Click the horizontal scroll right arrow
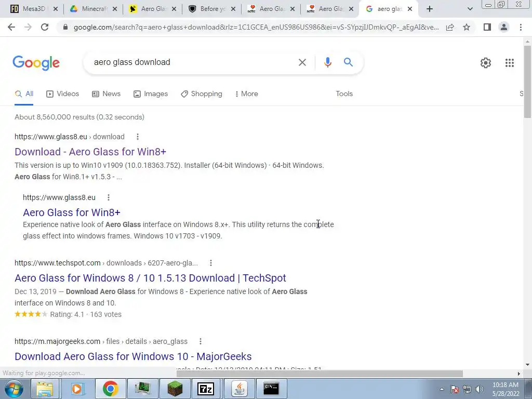 point(519,374)
